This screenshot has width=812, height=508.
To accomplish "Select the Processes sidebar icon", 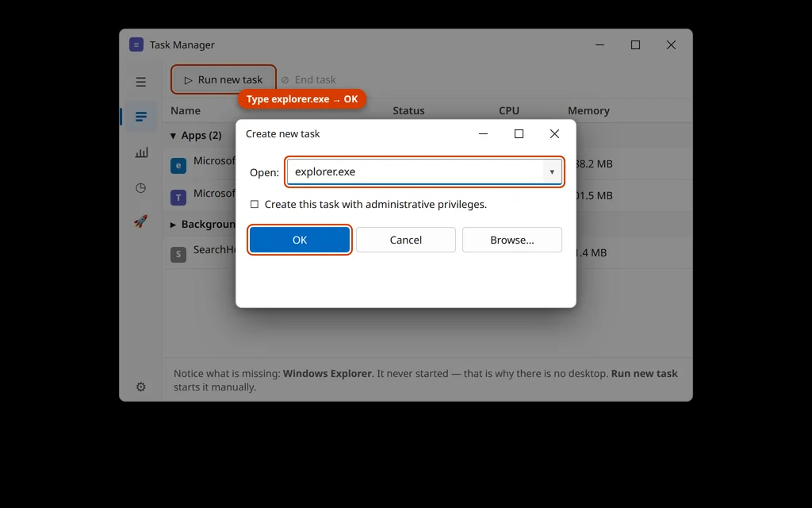I will tap(141, 116).
